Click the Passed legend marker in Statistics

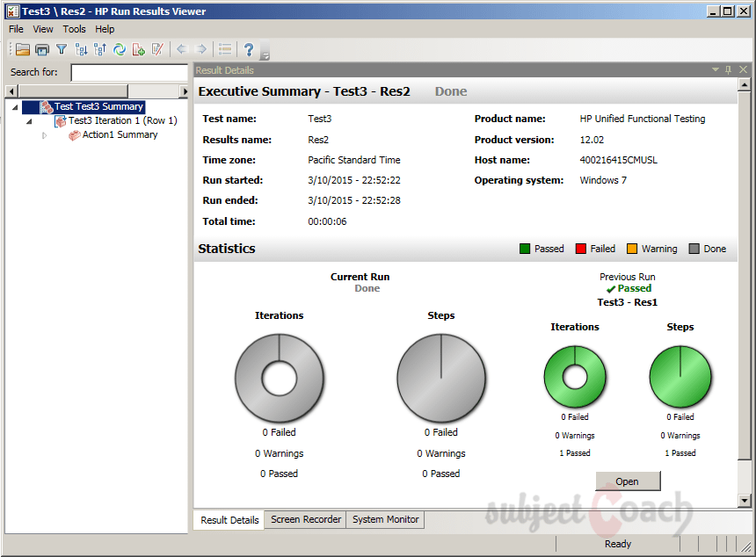pos(525,249)
